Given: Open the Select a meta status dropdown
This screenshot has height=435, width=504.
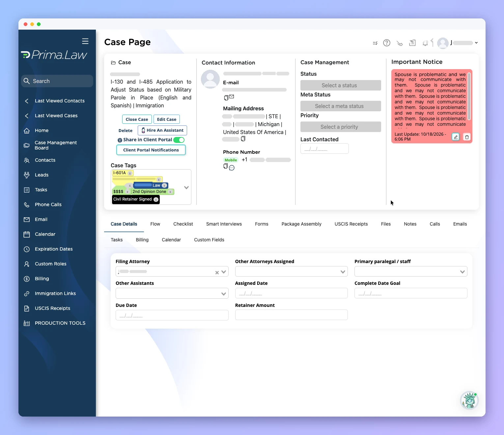Looking at the screenshot, I should 341,106.
